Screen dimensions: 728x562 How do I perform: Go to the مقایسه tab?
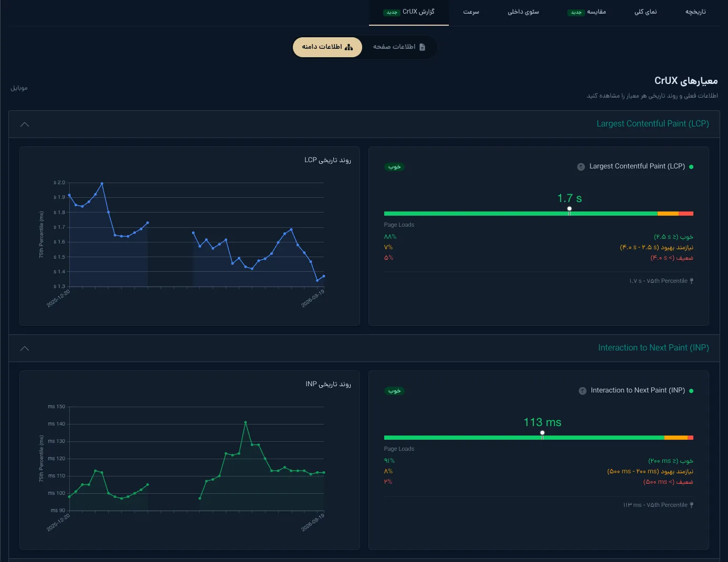pos(587,12)
